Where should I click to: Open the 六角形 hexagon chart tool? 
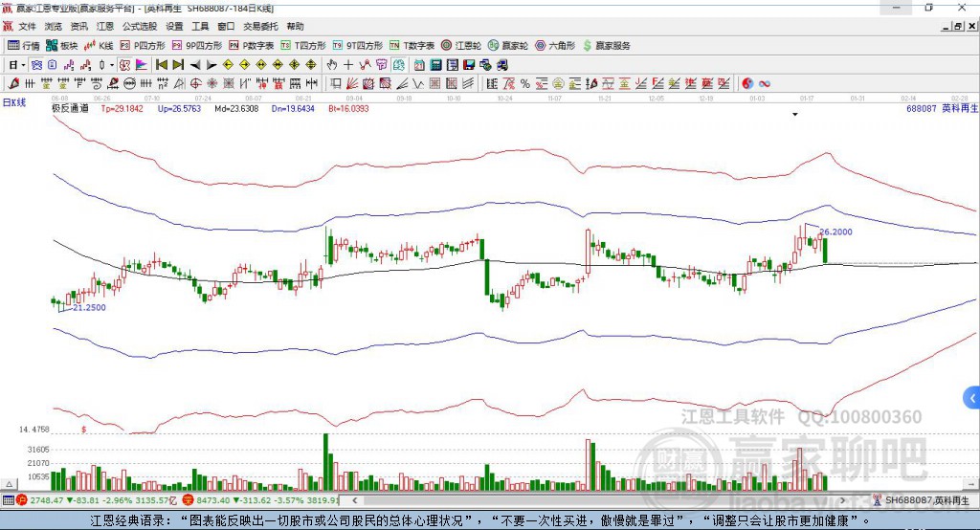point(555,45)
